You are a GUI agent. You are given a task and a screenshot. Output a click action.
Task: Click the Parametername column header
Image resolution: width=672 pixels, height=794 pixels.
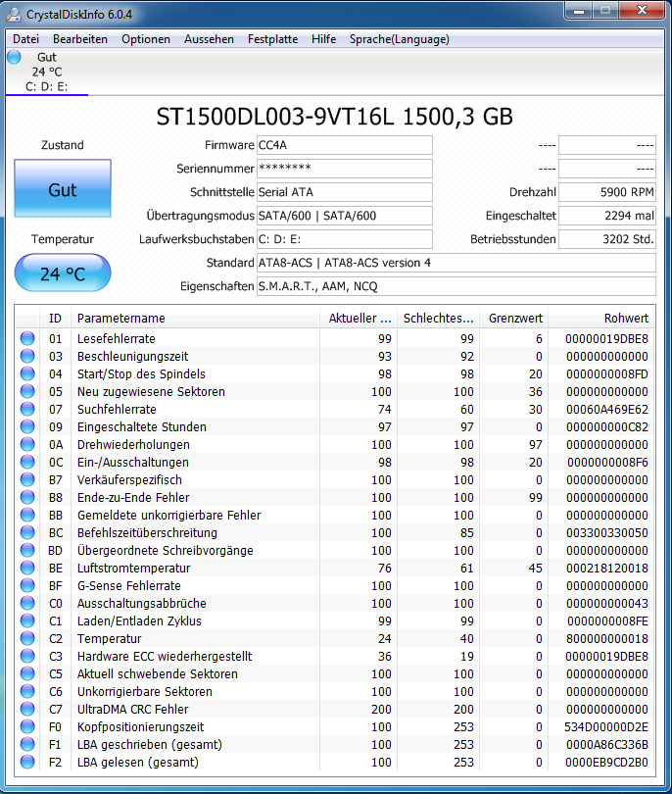tap(195, 318)
